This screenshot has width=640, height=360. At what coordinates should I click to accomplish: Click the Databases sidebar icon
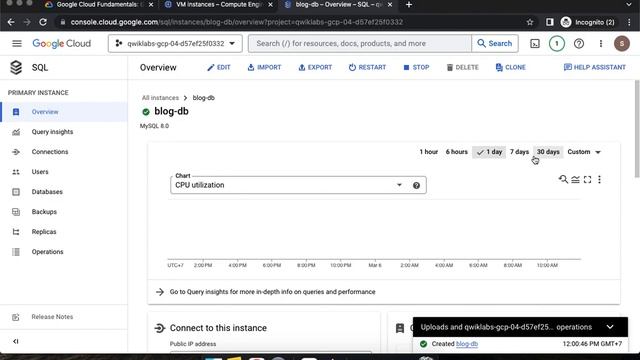(16, 192)
